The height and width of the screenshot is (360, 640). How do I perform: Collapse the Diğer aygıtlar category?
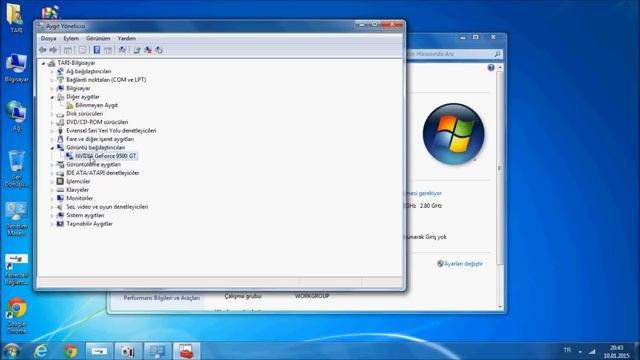tap(52, 97)
